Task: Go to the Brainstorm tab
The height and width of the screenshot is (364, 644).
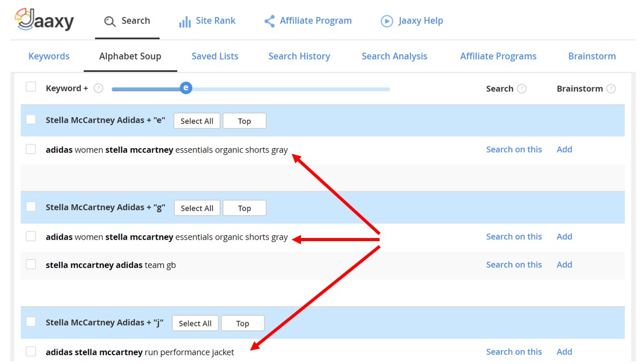Action: pos(592,57)
